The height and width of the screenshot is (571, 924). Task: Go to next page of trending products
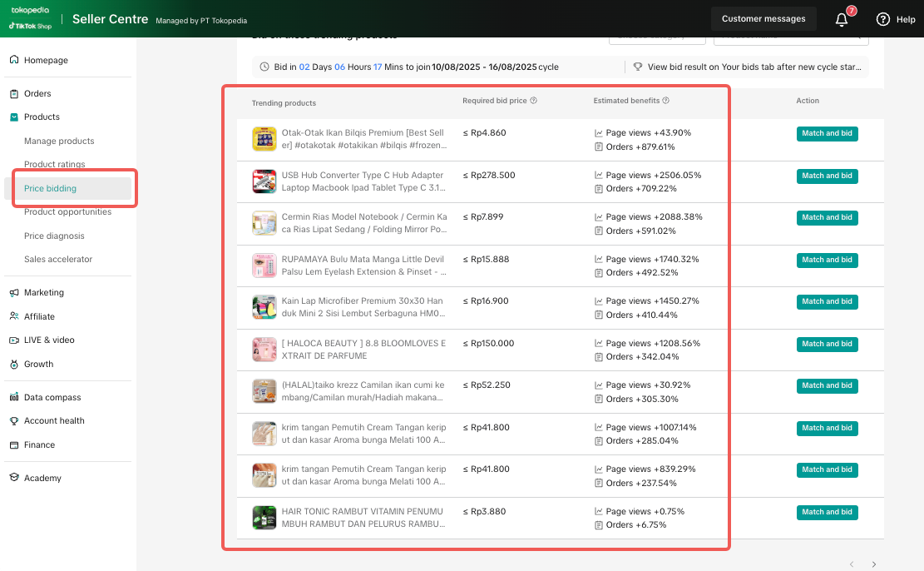873,564
